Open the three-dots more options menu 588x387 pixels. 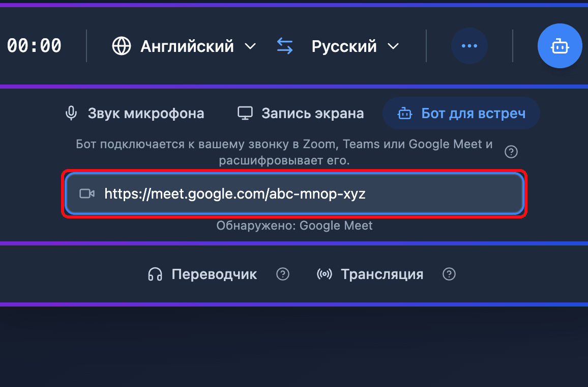pos(469,46)
